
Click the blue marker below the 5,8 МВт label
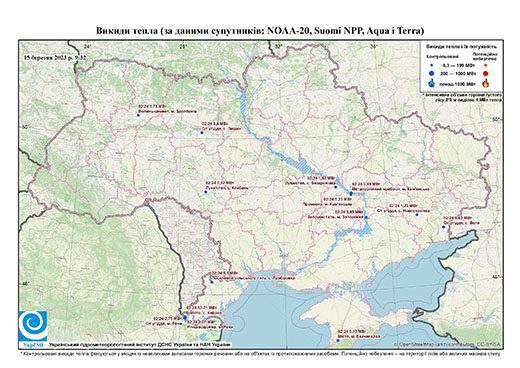[x=202, y=132]
